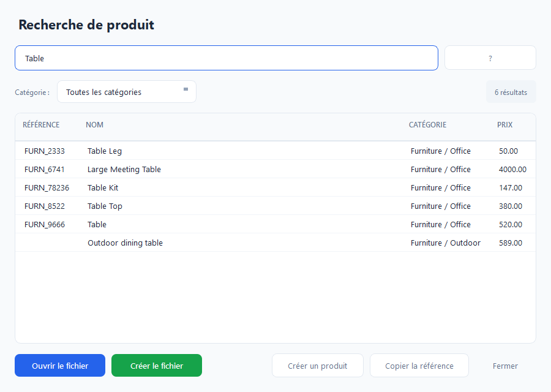
Task: Click Furniture / Office in Table Kit row
Action: (441, 188)
